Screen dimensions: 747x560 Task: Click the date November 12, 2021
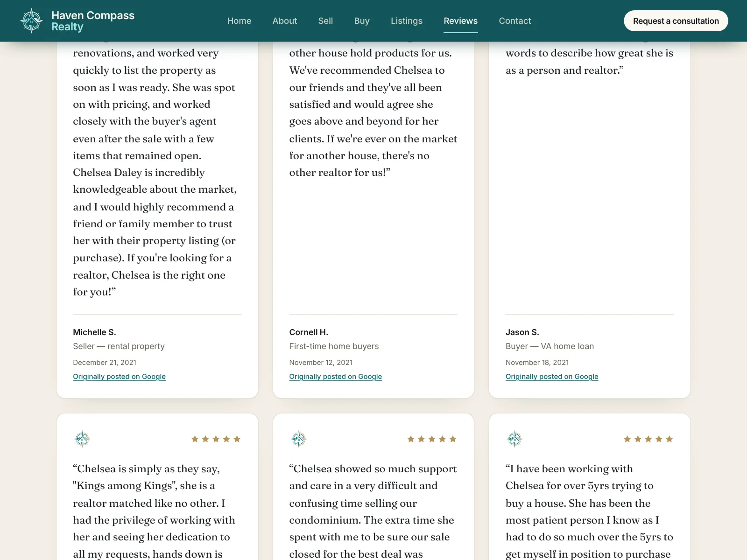click(321, 363)
